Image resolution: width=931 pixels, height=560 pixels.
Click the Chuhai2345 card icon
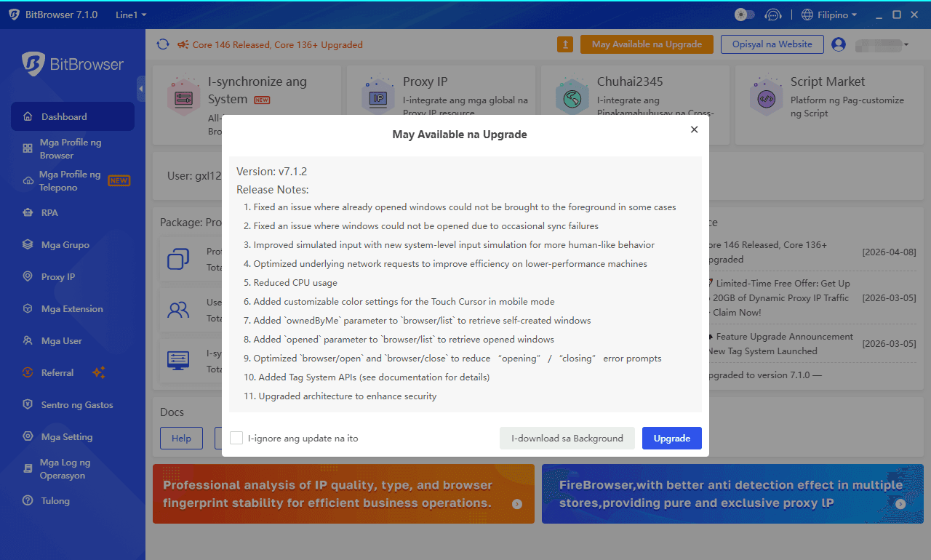coord(572,97)
